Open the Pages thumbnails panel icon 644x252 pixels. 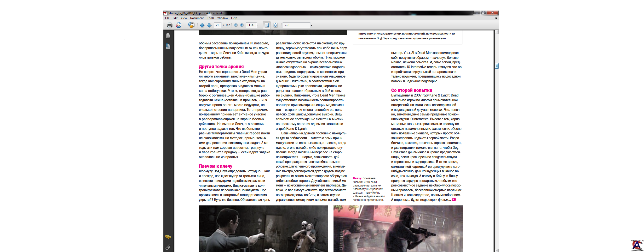[168, 36]
